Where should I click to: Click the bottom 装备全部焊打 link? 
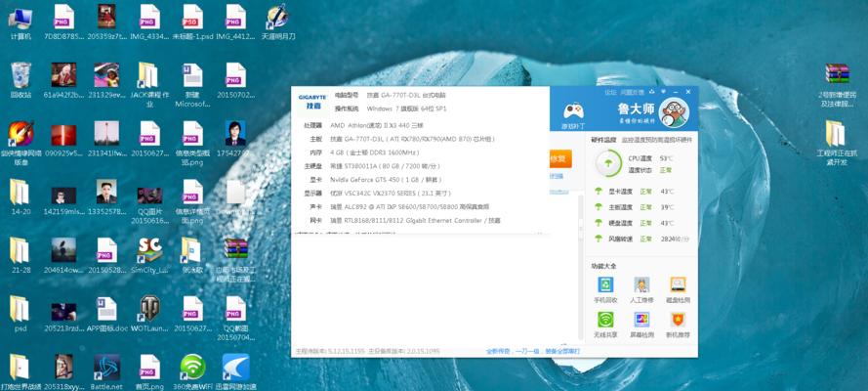pos(562,351)
